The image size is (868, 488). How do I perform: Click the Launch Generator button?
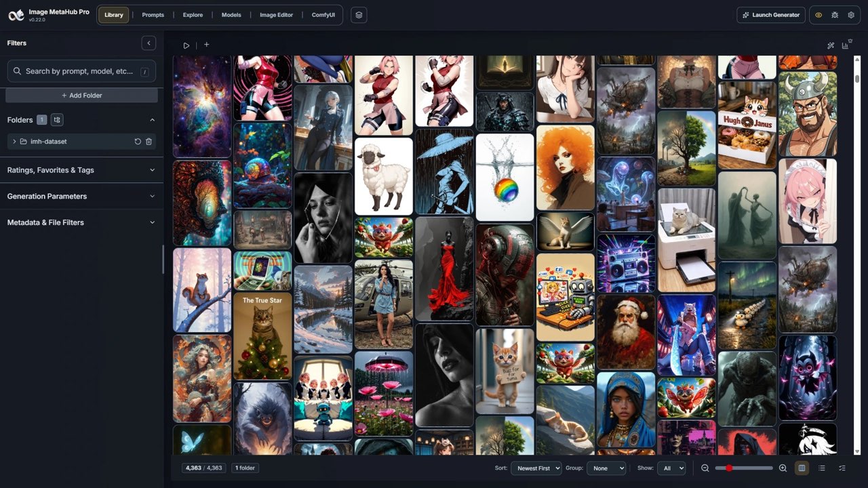tap(771, 15)
